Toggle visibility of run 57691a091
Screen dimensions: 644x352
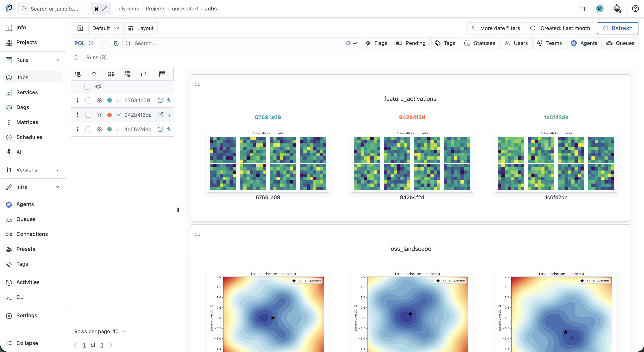click(x=100, y=101)
